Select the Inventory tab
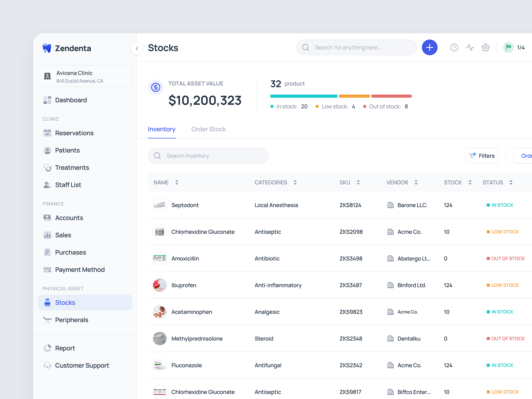The height and width of the screenshot is (399, 532). [x=162, y=129]
